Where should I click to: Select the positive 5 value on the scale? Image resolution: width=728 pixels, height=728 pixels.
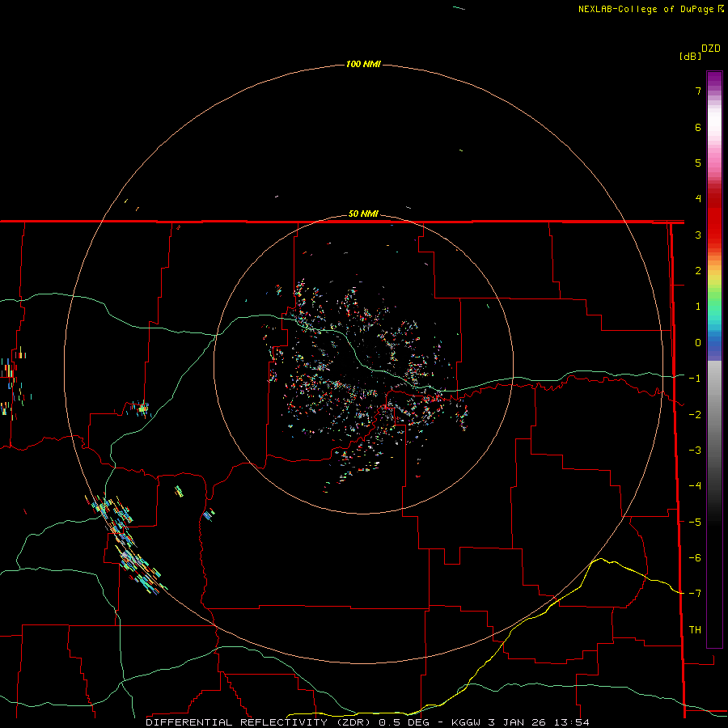pyautogui.click(x=698, y=163)
